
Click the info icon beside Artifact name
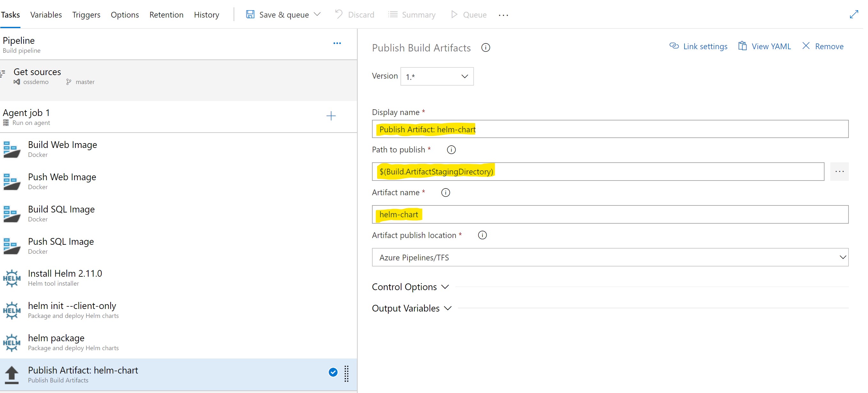tap(445, 193)
